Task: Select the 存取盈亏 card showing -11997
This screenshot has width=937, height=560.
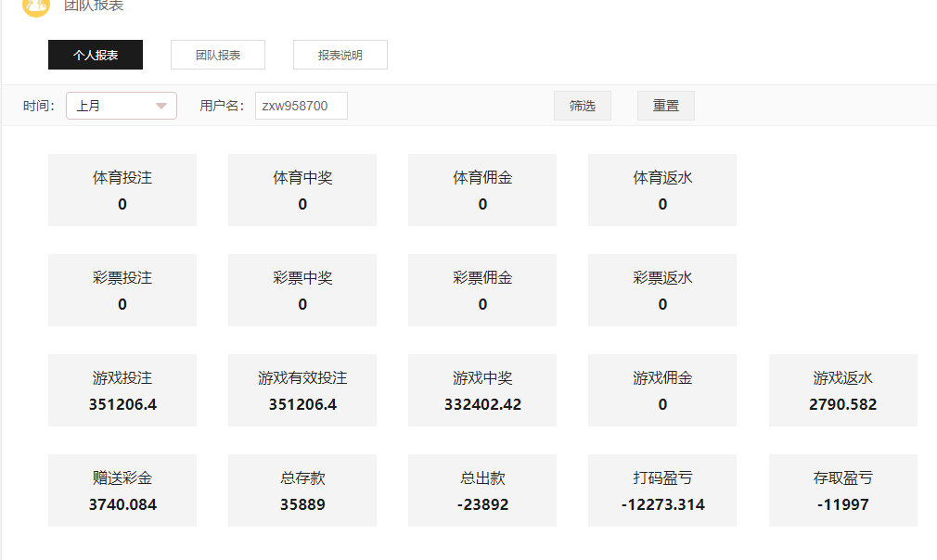Action: [842, 490]
